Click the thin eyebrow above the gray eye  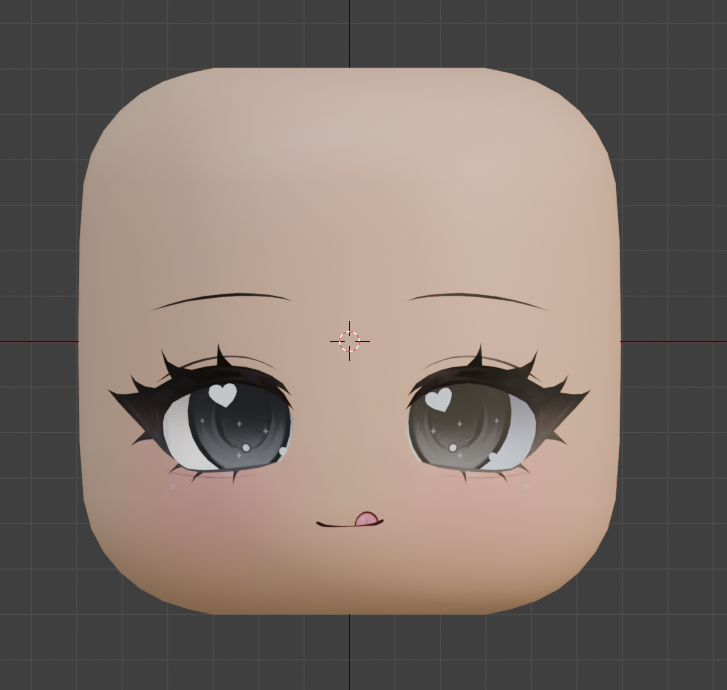click(220, 300)
